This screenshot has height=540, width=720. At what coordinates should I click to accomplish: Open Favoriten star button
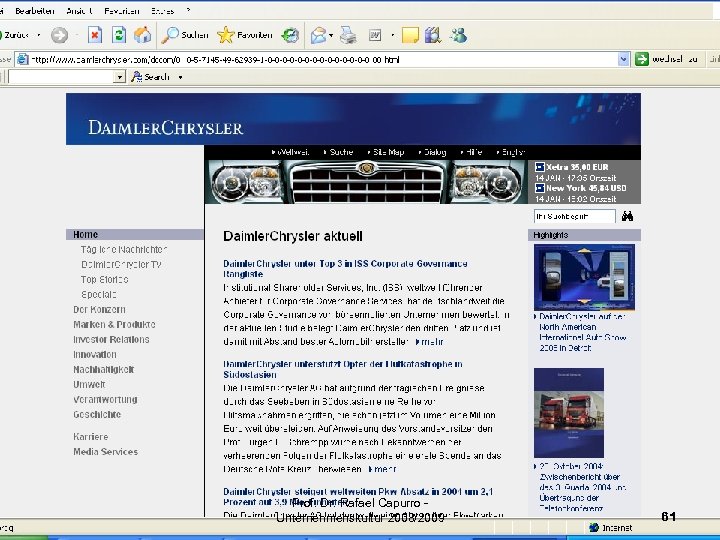(244, 35)
